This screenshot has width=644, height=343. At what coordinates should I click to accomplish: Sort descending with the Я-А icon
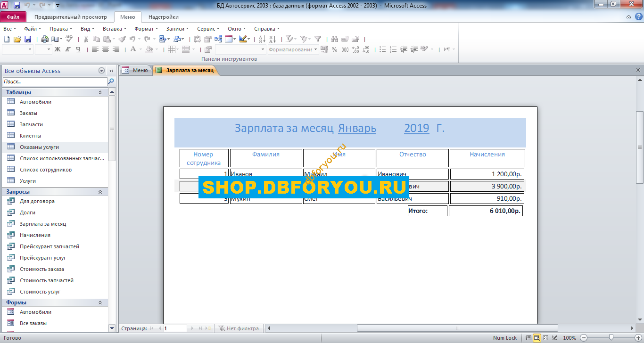point(272,39)
